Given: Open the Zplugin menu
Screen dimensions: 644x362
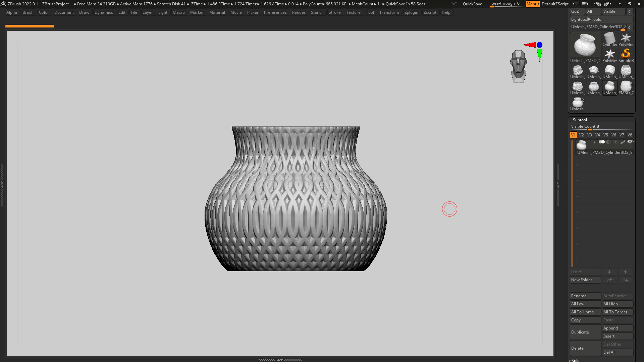Looking at the screenshot, I should click(x=411, y=12).
